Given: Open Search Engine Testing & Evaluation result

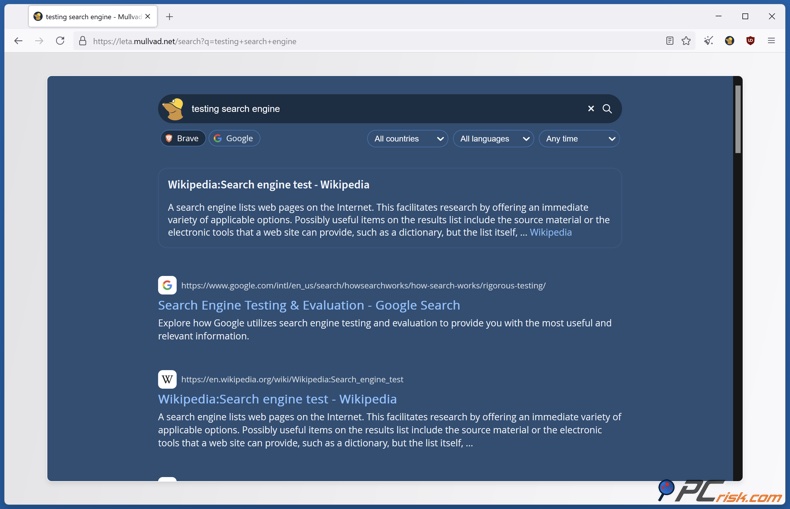Looking at the screenshot, I should 309,305.
